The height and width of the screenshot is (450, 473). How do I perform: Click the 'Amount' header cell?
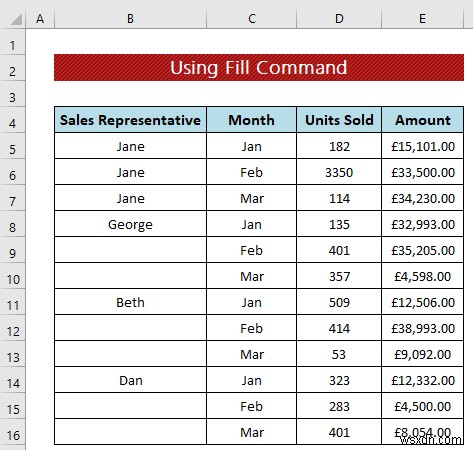[x=423, y=120]
